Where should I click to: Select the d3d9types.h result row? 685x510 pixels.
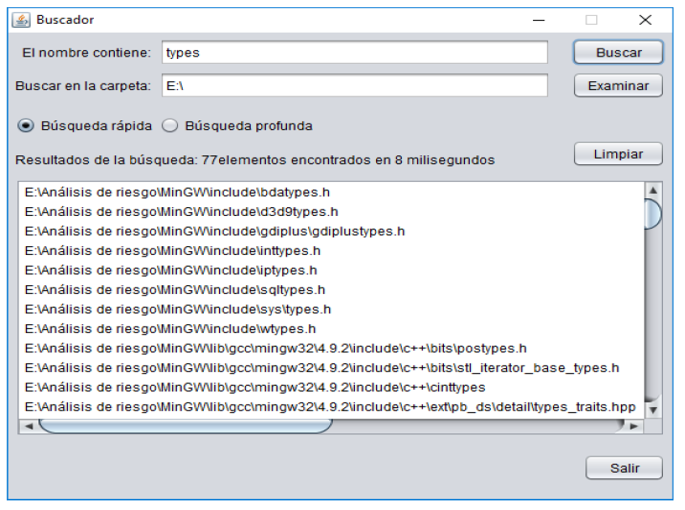(181, 211)
